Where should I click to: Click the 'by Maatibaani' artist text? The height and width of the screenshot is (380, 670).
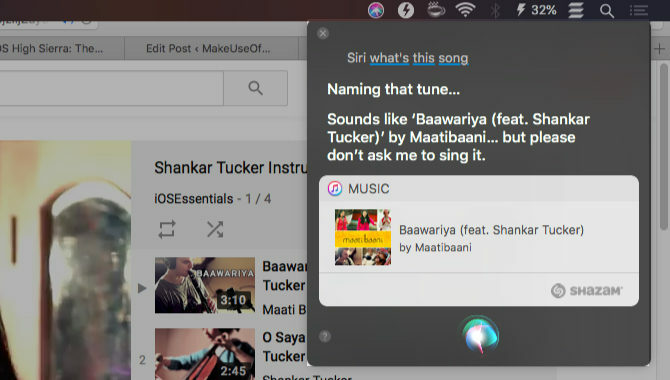(x=435, y=247)
